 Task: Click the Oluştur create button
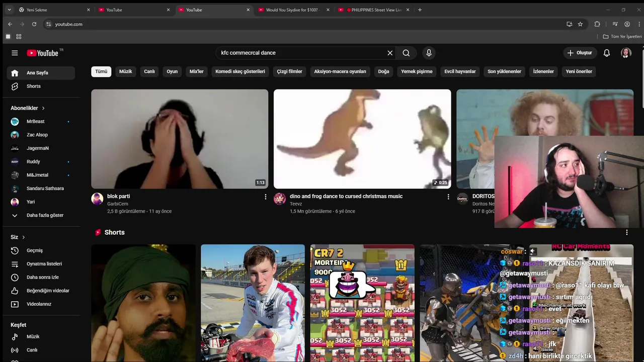pyautogui.click(x=580, y=53)
